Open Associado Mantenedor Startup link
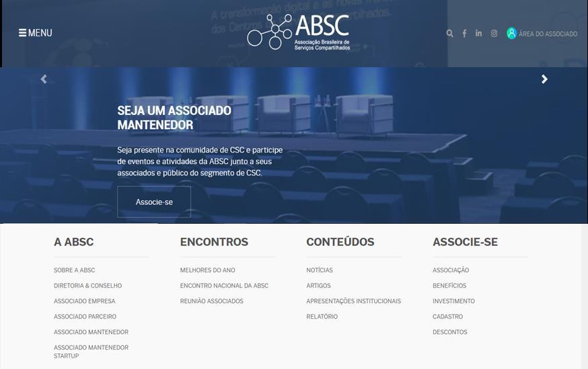The width and height of the screenshot is (588, 369). [91, 352]
